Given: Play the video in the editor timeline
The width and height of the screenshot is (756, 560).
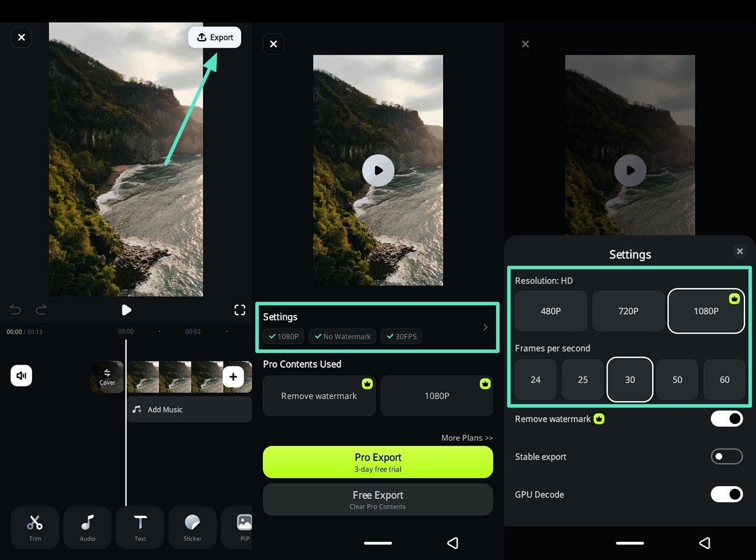Looking at the screenshot, I should (x=126, y=310).
